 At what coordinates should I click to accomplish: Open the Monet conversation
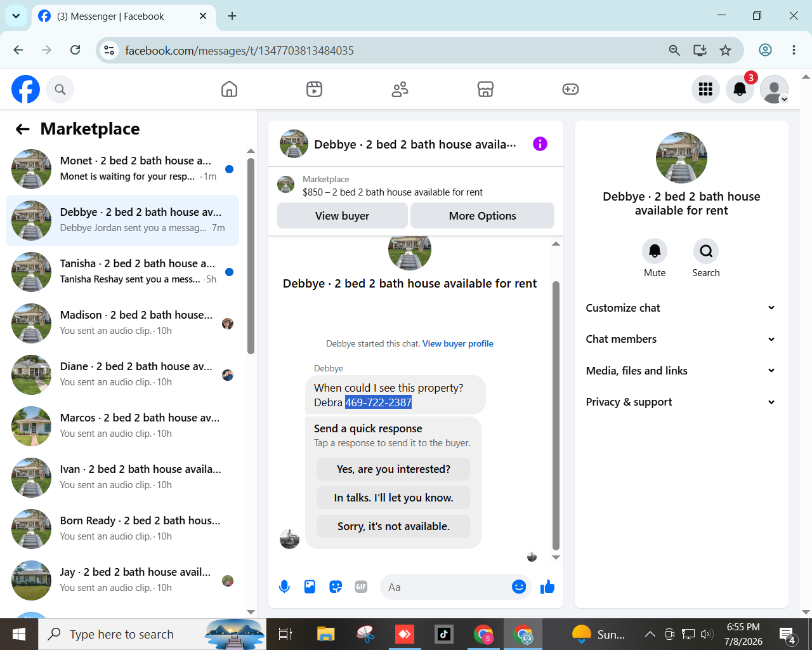122,169
